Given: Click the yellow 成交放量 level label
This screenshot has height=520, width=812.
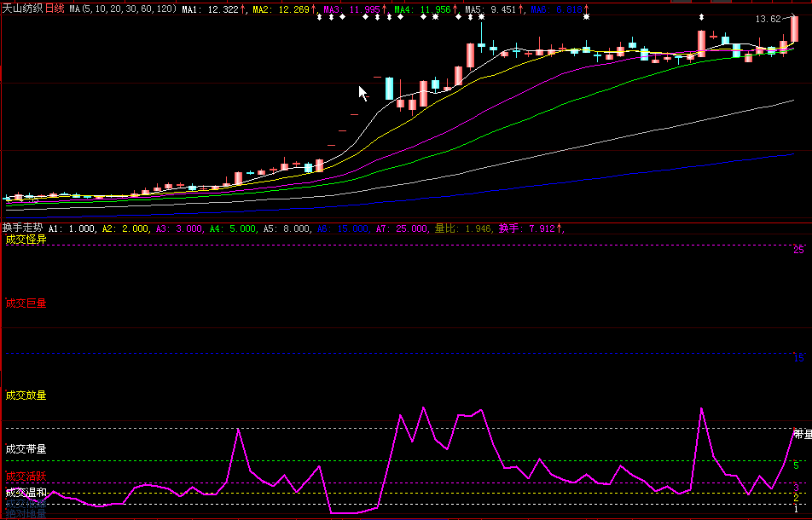Looking at the screenshot, I should point(26,395).
